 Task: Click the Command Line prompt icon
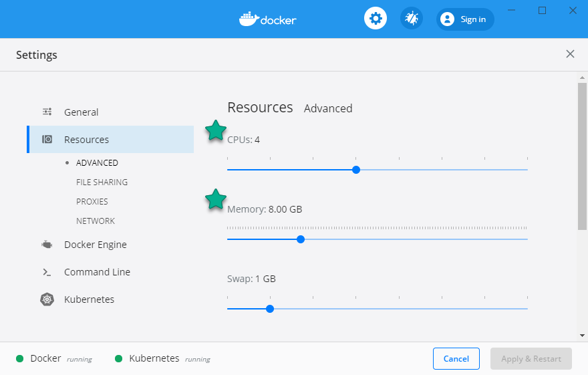tap(47, 272)
